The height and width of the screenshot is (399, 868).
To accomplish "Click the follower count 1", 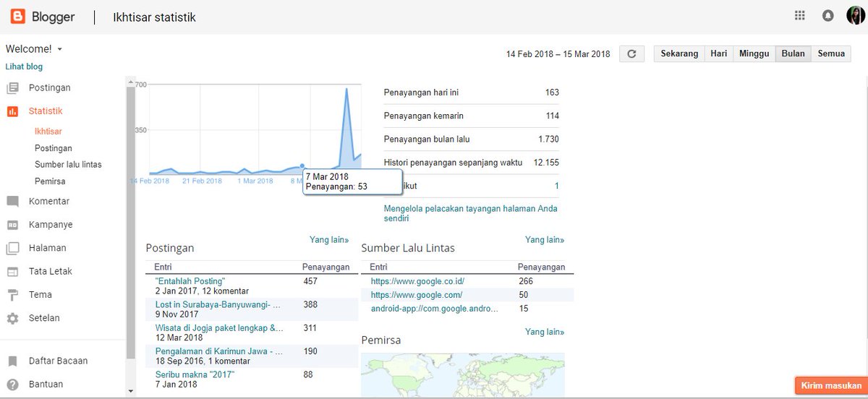I will (x=556, y=186).
